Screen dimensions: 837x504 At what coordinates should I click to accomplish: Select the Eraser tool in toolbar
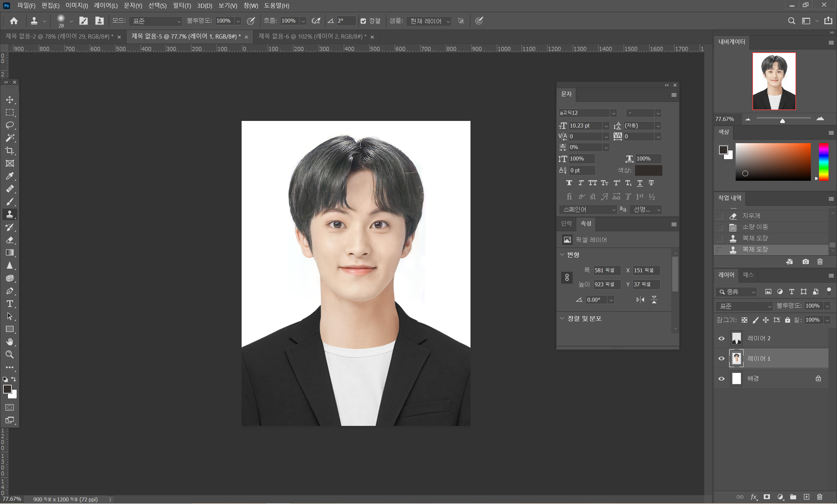click(x=9, y=240)
